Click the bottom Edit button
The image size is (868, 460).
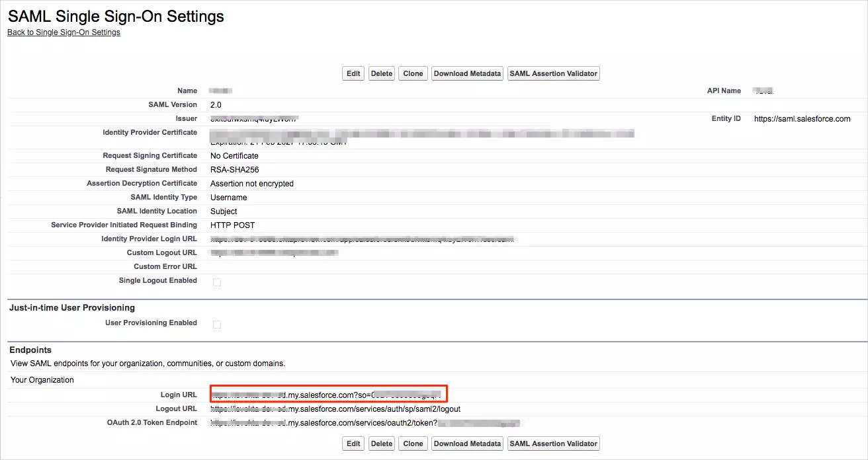click(353, 443)
